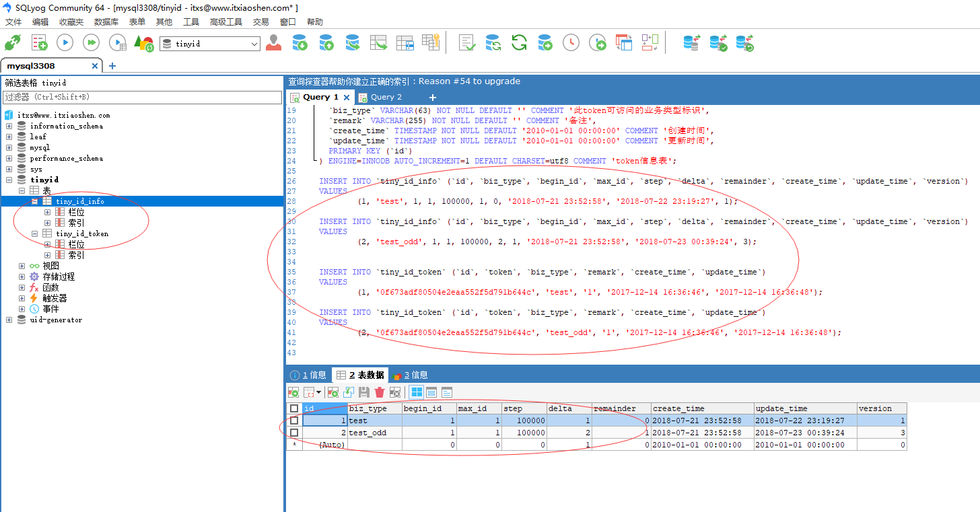
Task: Open the 帮助 menu
Action: [315, 22]
